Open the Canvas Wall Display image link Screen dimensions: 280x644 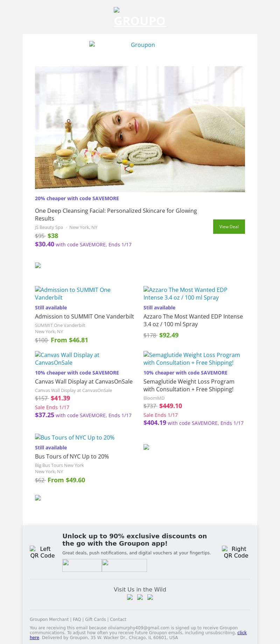point(67,359)
